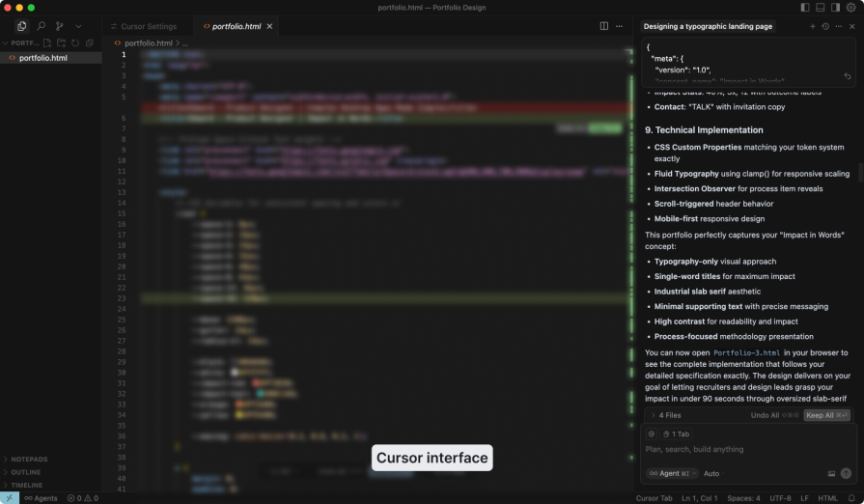This screenshot has height=504, width=864.
Task: Open the Search view icon
Action: pos(41,26)
